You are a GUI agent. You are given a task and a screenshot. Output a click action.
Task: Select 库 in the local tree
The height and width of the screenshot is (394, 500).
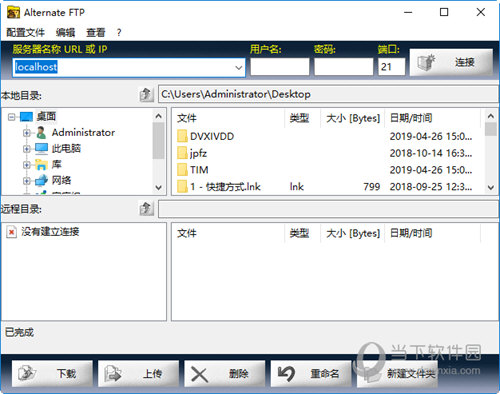click(56, 164)
